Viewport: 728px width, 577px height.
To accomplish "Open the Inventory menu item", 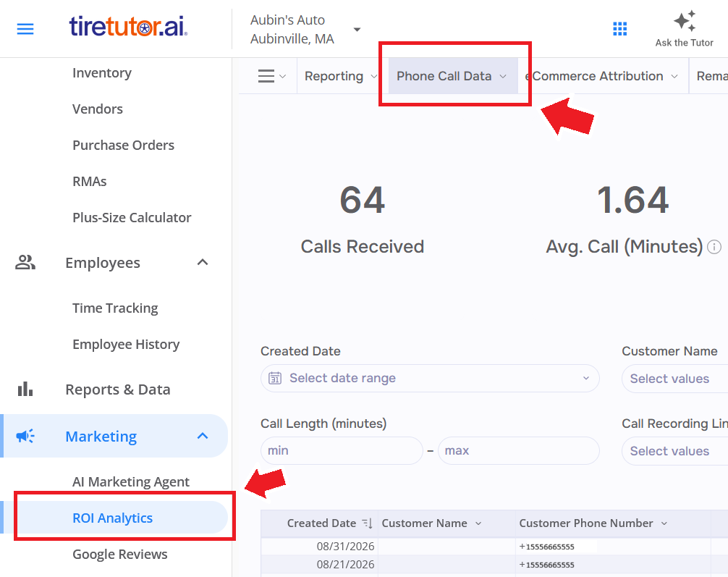I will pyautogui.click(x=102, y=72).
